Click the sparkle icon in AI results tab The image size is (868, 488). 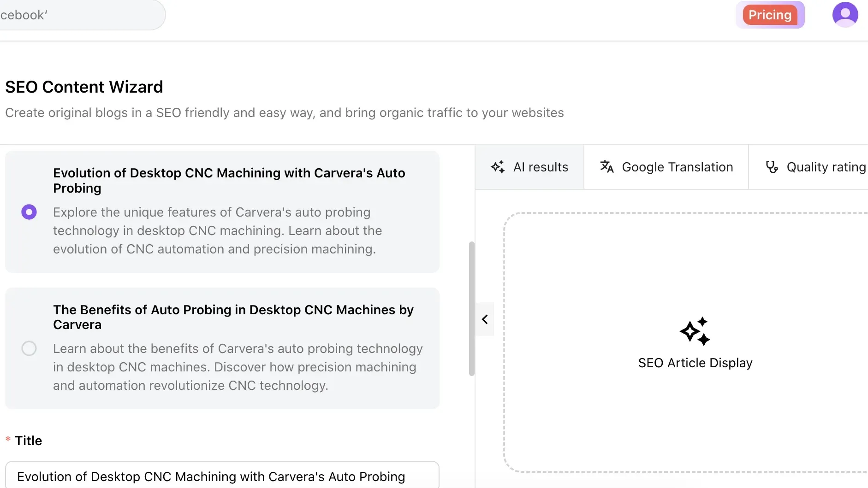pyautogui.click(x=498, y=167)
